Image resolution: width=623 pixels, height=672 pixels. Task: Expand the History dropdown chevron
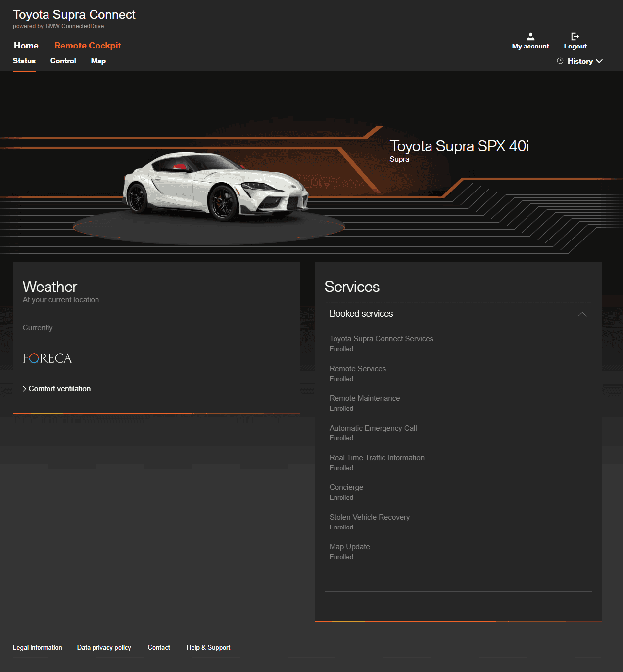[x=599, y=61]
